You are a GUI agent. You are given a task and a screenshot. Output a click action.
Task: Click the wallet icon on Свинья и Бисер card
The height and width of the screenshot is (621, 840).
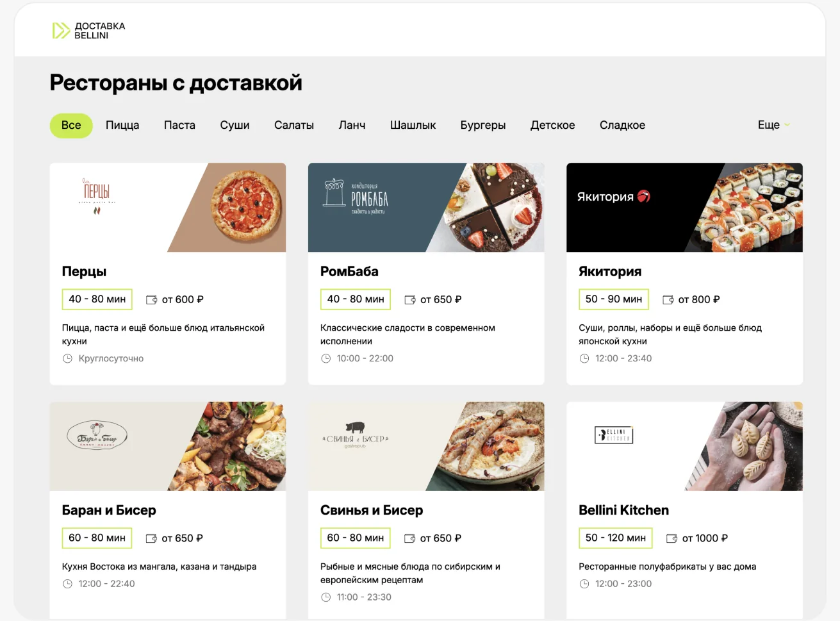[x=410, y=538]
